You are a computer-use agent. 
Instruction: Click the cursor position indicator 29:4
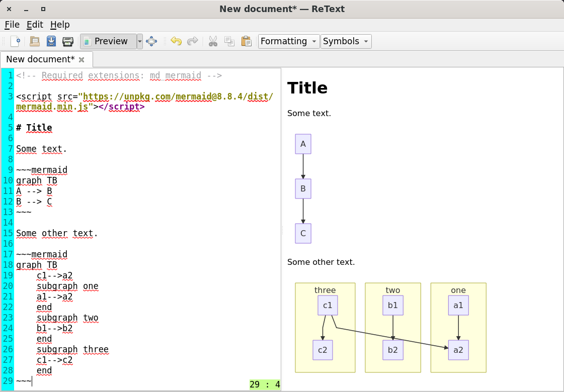pyautogui.click(x=265, y=384)
